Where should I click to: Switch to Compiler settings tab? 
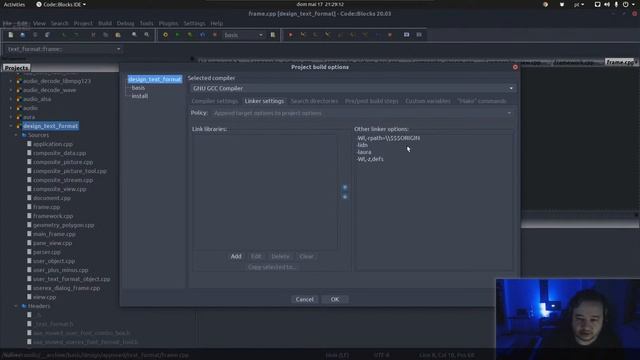[x=215, y=101]
